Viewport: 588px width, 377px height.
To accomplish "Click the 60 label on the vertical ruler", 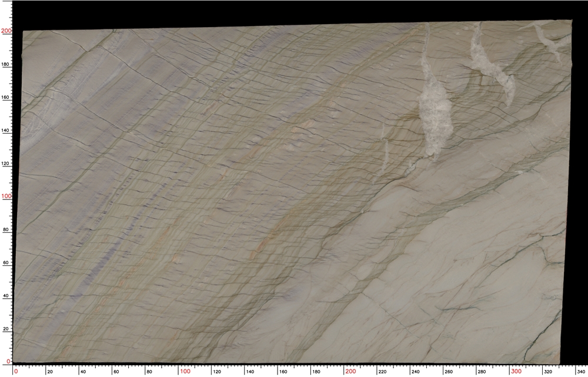I will pyautogui.click(x=6, y=262).
